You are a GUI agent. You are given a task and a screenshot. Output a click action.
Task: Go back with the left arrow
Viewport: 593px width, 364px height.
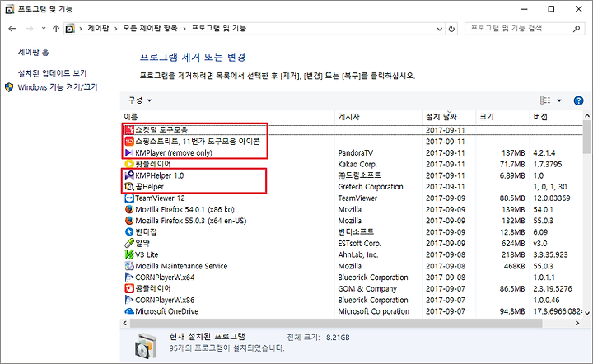tap(12, 28)
